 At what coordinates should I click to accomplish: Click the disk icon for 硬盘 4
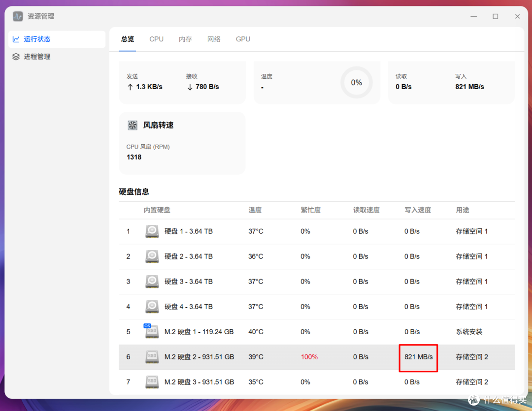[x=152, y=307]
